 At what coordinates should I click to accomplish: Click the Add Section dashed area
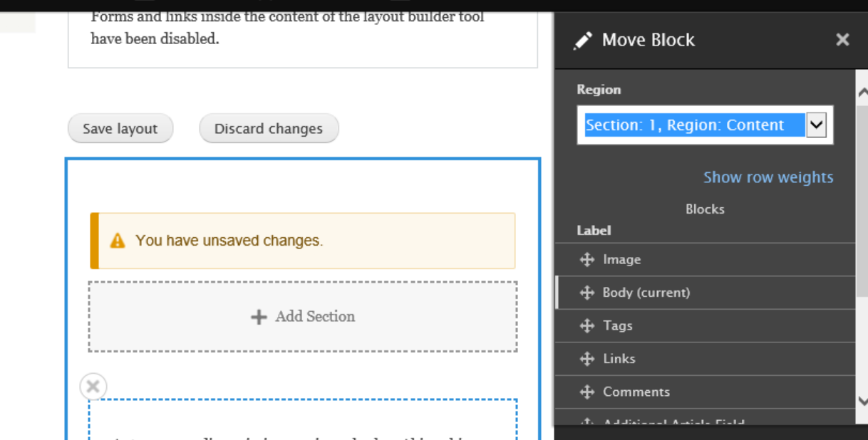tap(302, 317)
